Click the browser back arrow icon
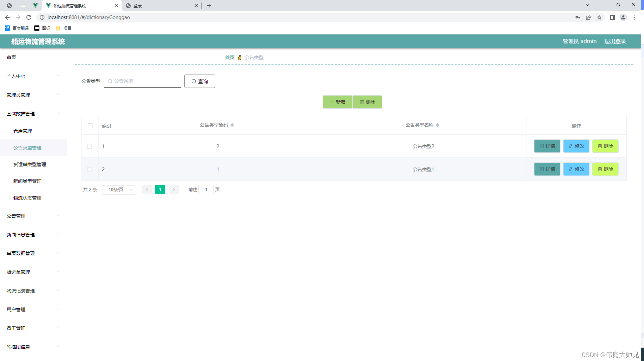Image resolution: width=644 pixels, height=361 pixels. (x=7, y=17)
